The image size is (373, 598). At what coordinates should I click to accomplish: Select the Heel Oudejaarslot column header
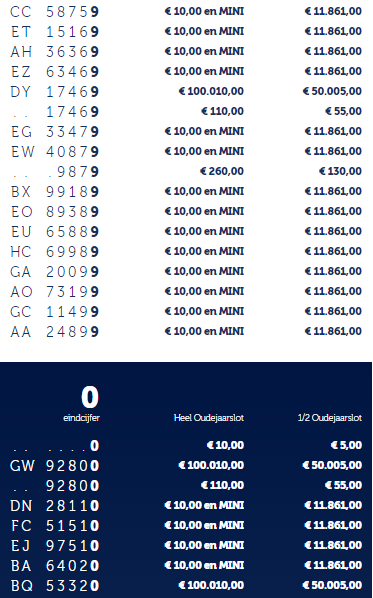coord(209,418)
